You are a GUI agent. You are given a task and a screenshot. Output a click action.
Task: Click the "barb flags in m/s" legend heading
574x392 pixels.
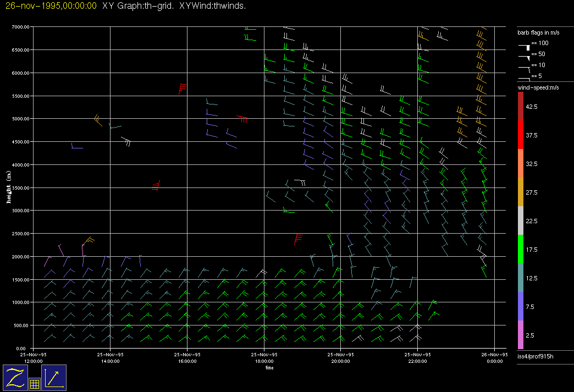[536, 32]
